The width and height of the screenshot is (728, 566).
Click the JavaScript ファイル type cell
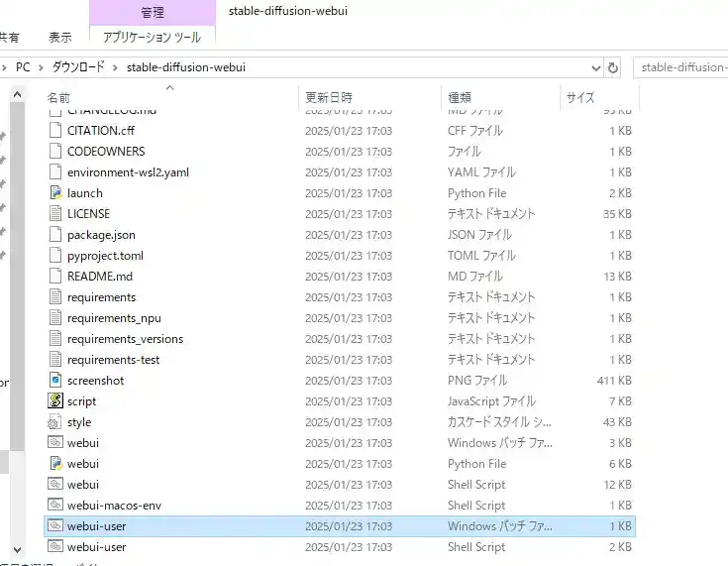[x=491, y=401]
